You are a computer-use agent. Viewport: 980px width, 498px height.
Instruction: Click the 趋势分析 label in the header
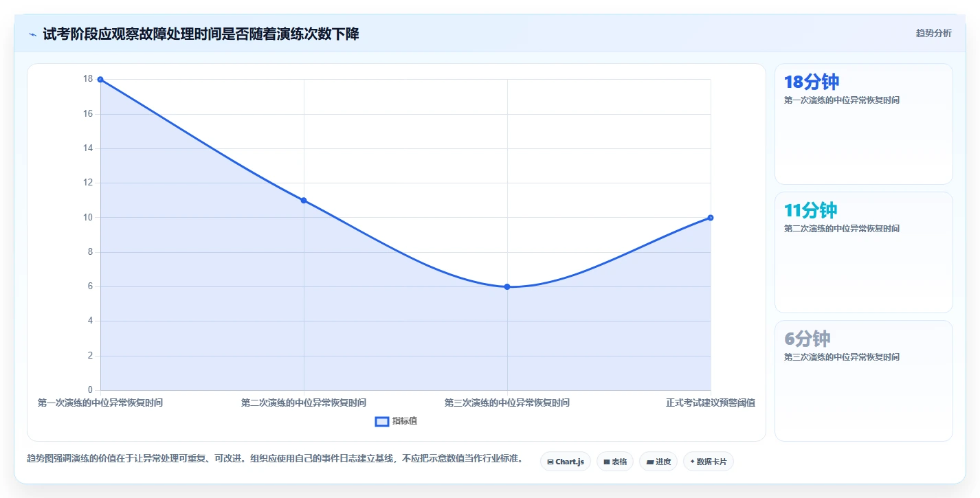(x=933, y=33)
